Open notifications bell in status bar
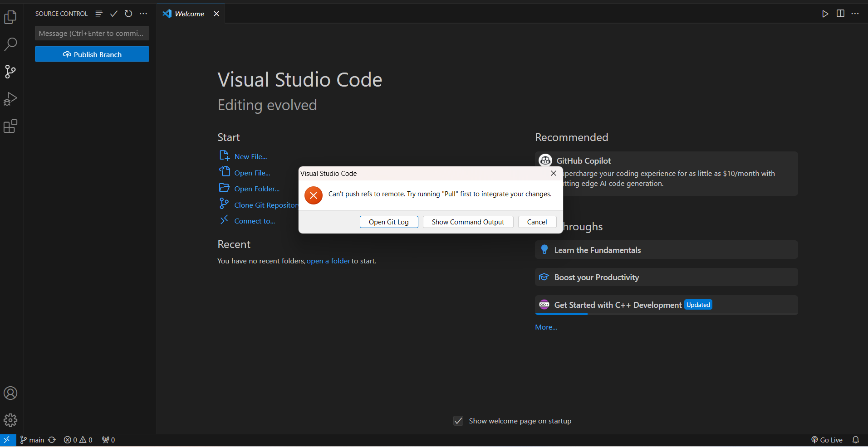This screenshot has width=868, height=447. [856, 440]
